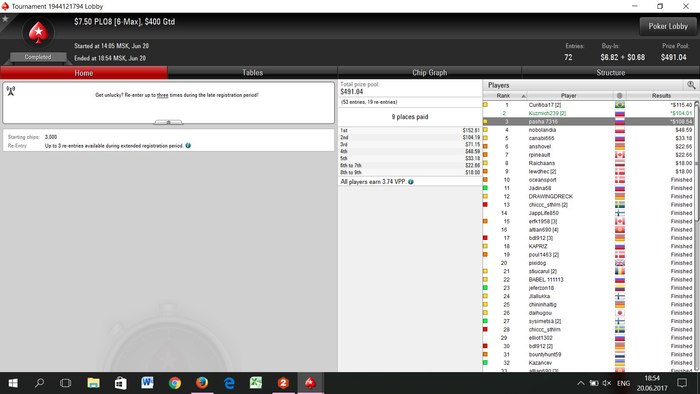The width and height of the screenshot is (700, 394).
Task: Click the '6th to 7th' payout row
Action: pyautogui.click(x=410, y=165)
